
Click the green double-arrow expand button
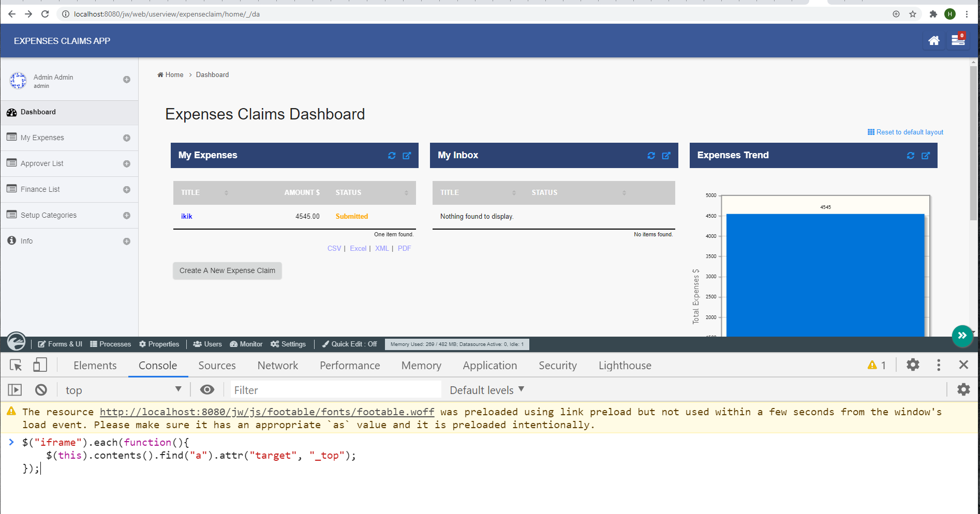(x=962, y=336)
